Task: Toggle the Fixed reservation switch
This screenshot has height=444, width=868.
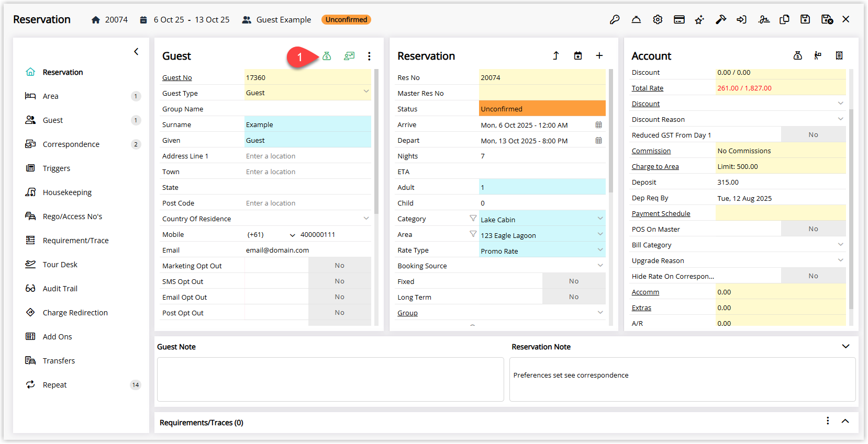Action: coord(574,281)
